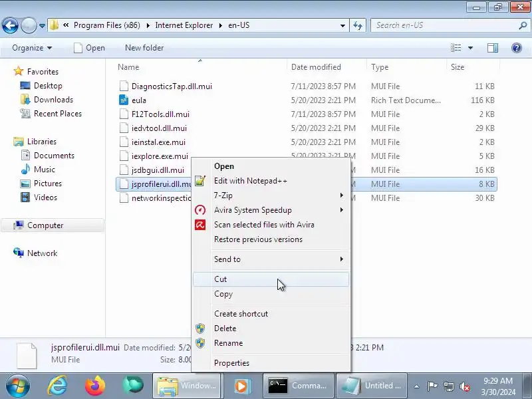Screen dimensions: 532x399
Task: Select the jsdbgui.dll.mui file
Action: (158, 170)
